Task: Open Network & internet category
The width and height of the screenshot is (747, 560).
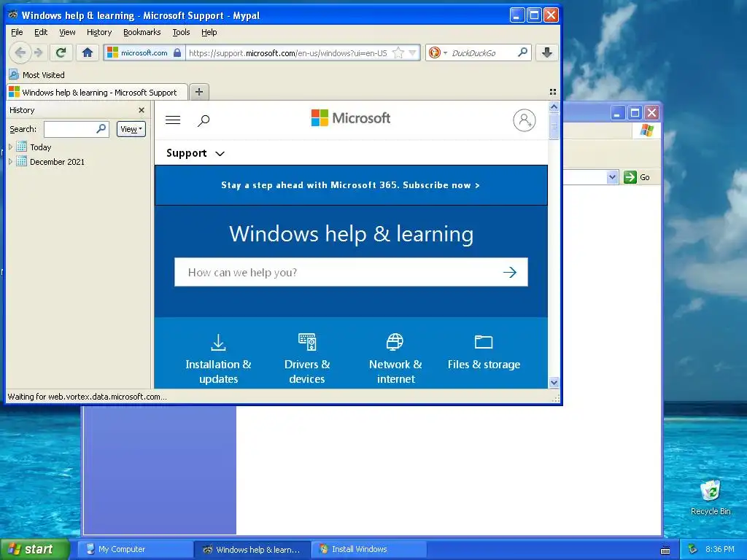Action: tap(395, 359)
